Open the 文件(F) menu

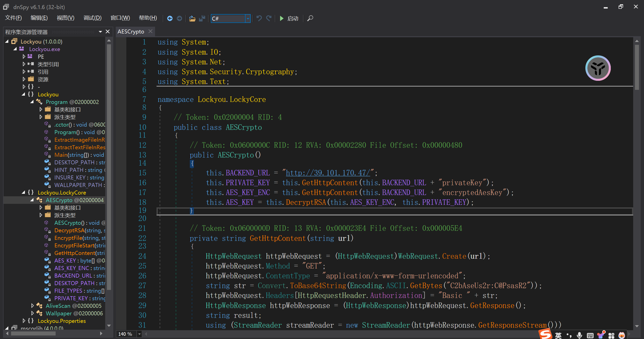(13, 18)
